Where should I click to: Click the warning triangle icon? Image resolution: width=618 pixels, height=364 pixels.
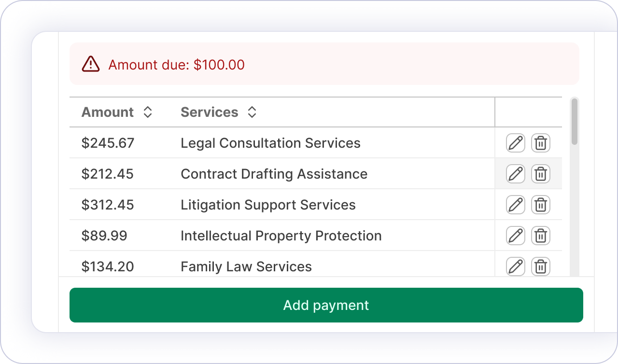pyautogui.click(x=91, y=64)
